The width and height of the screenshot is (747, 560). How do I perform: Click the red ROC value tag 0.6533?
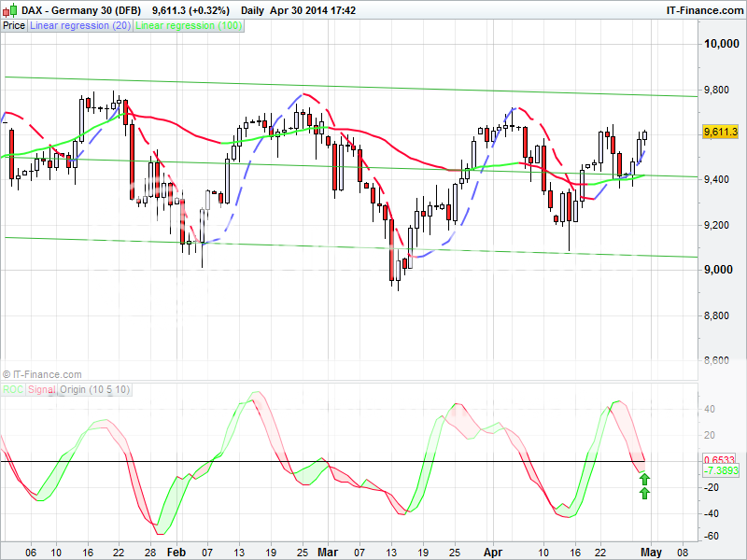(x=720, y=460)
